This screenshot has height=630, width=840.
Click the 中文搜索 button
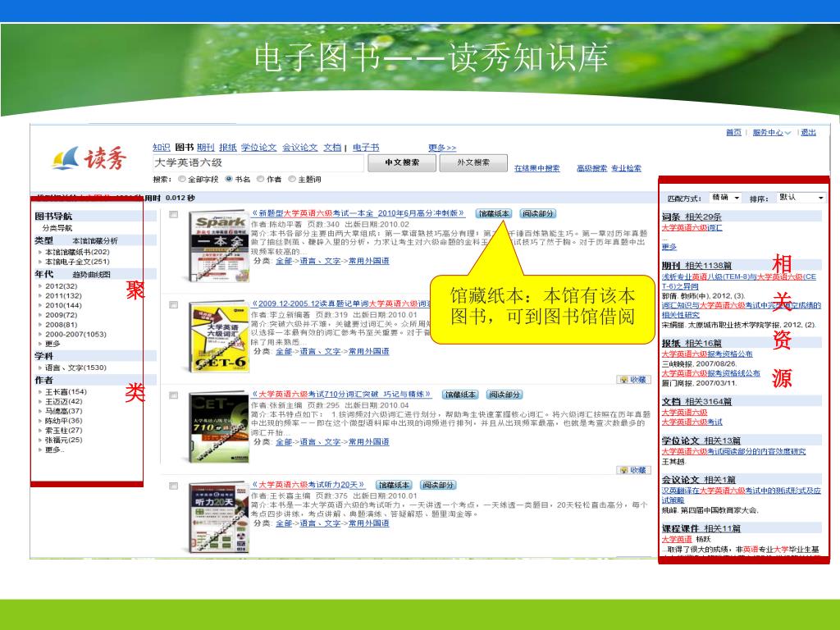402,163
